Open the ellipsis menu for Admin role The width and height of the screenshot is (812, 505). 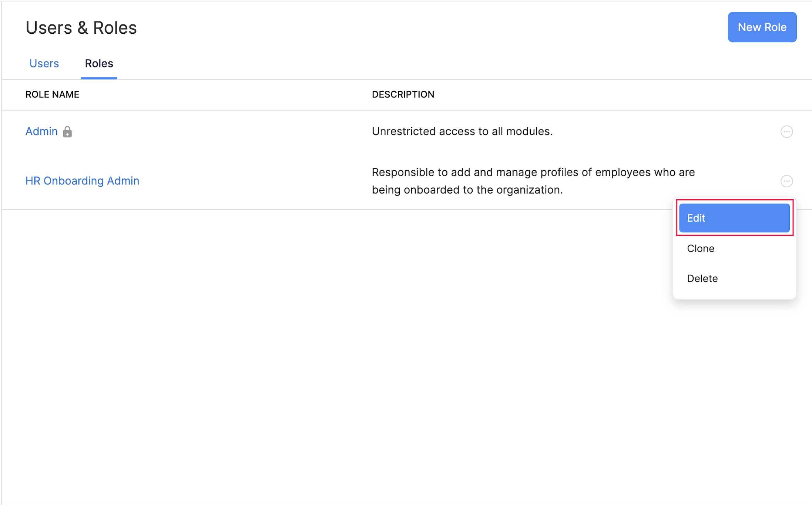pyautogui.click(x=787, y=131)
